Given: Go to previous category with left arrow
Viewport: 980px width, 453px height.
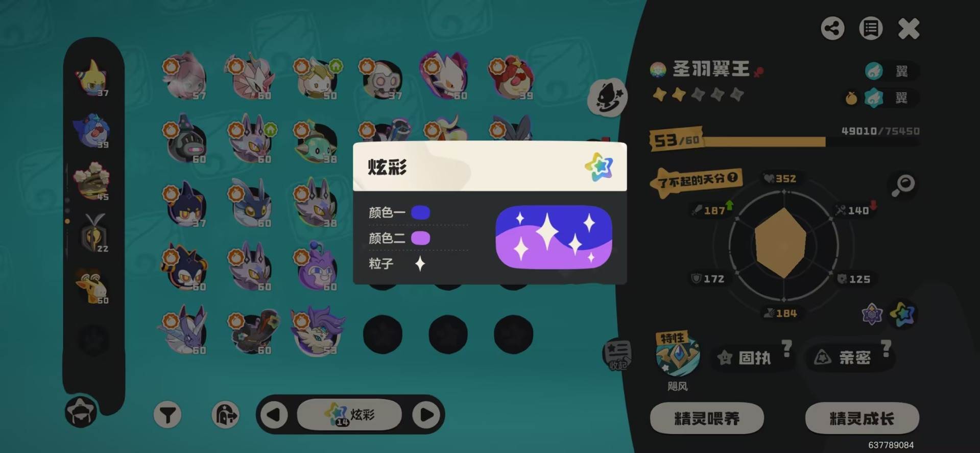Looking at the screenshot, I should pos(274,414).
